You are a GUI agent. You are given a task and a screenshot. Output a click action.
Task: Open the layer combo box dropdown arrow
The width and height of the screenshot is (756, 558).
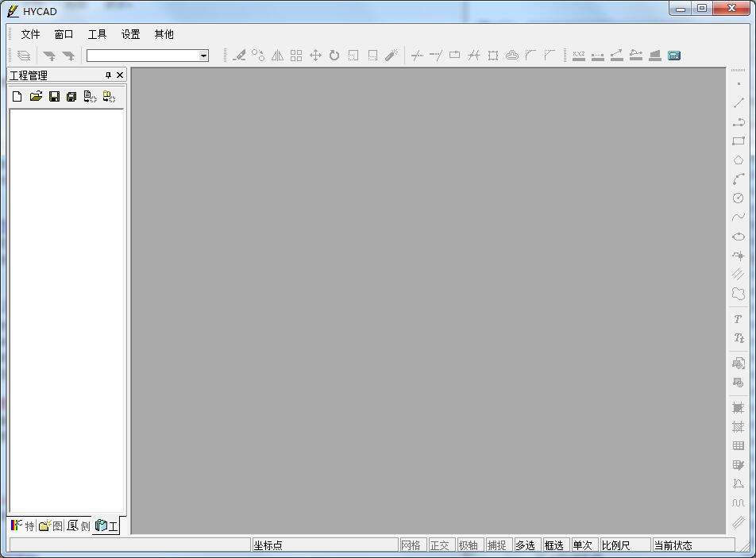203,56
